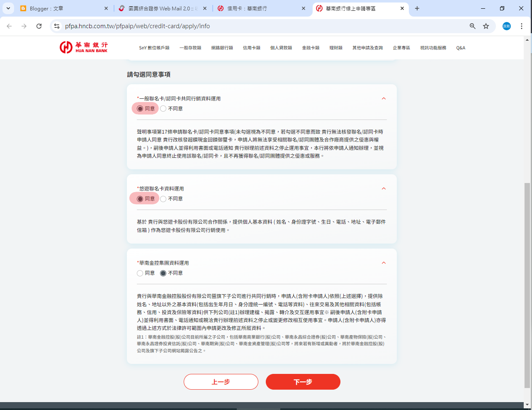The image size is (532, 410).
Task: Click the browser forward arrow
Action: (x=24, y=26)
